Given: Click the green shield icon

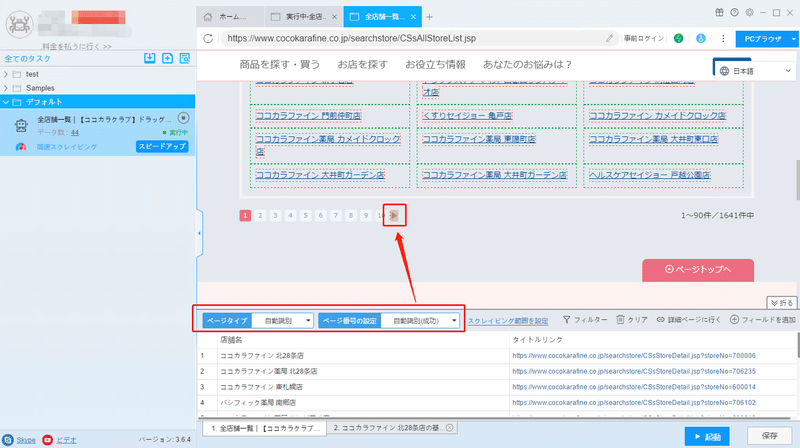Looking at the screenshot, I should (678, 38).
